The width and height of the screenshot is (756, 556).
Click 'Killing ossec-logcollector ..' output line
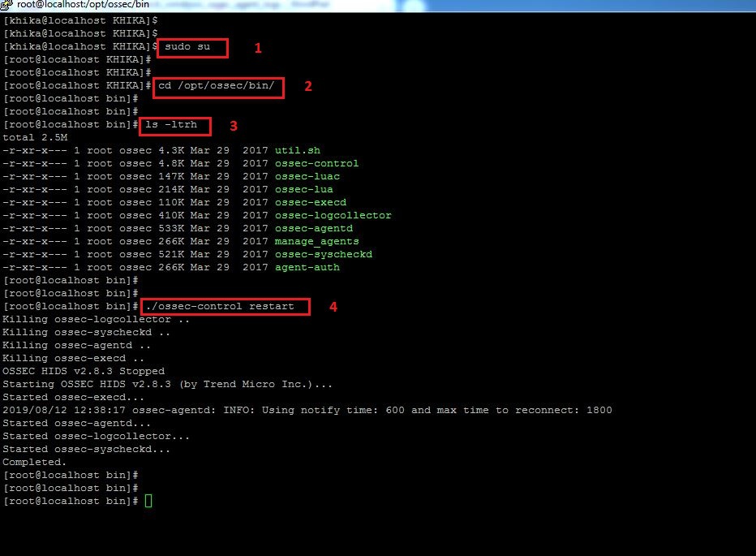pyautogui.click(x=96, y=320)
